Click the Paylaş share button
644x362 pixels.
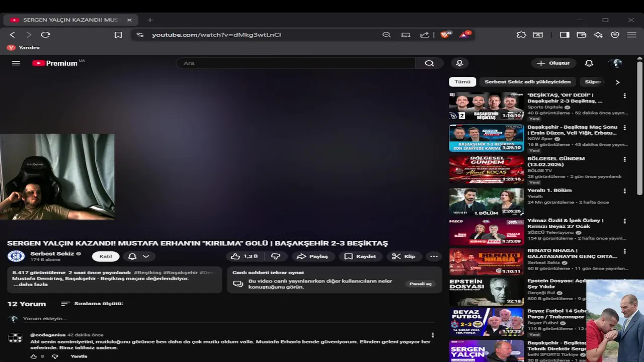(312, 256)
